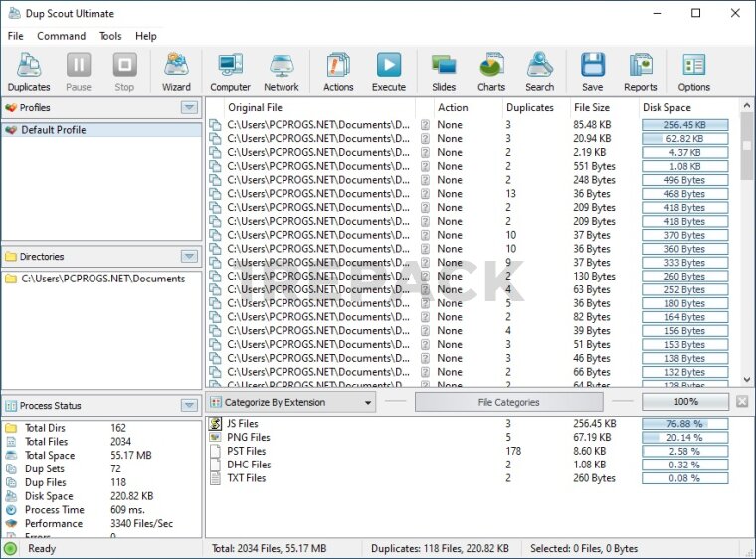Sort by the Disk Space column header
The image size is (756, 559).
pyautogui.click(x=685, y=107)
